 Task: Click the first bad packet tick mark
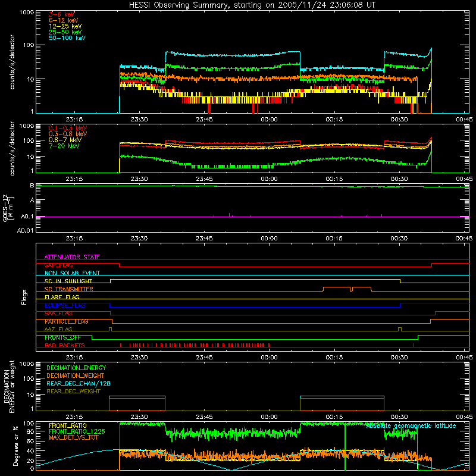[121, 345]
